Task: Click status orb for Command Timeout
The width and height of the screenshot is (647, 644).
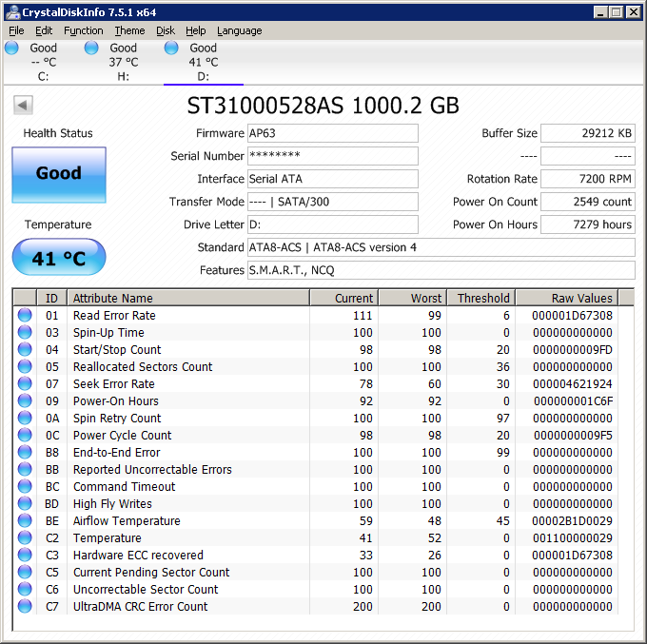Action: click(x=25, y=486)
